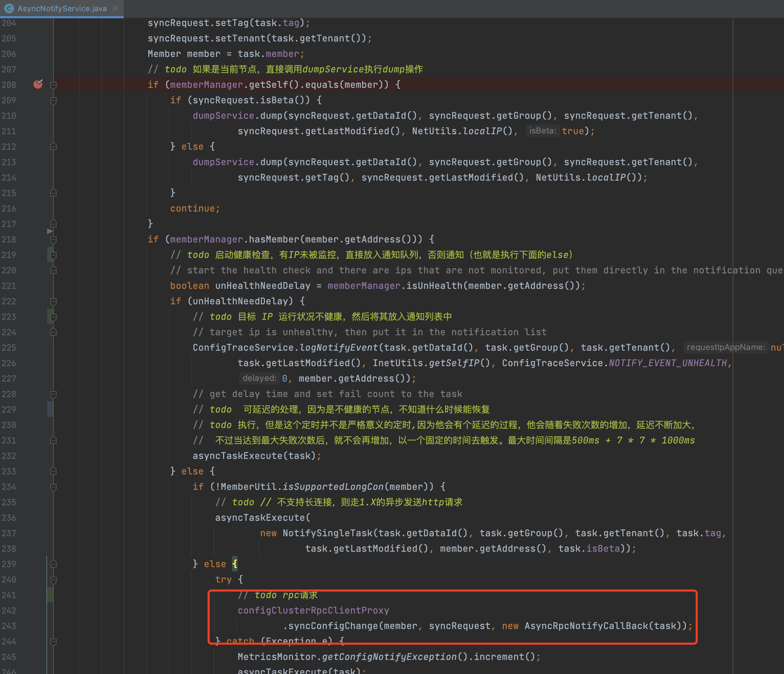Click the 'delayed:' inlay parameter hint
This screenshot has height=674, width=784.
coord(259,378)
